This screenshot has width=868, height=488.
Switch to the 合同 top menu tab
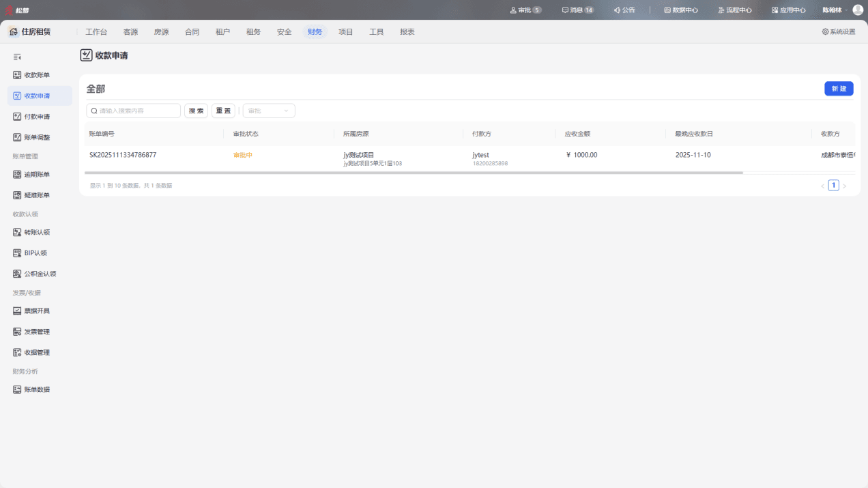tap(192, 32)
